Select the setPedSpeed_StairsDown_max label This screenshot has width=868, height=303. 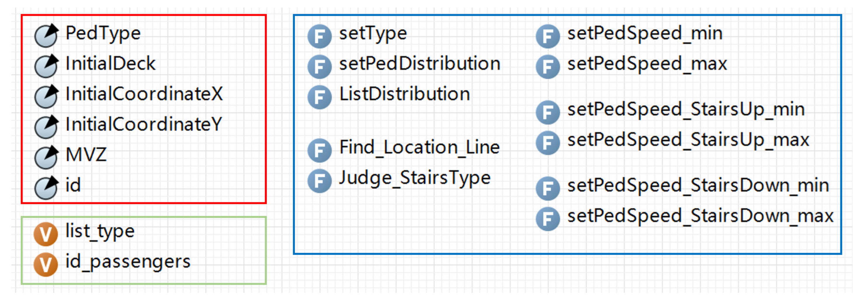[x=700, y=216]
